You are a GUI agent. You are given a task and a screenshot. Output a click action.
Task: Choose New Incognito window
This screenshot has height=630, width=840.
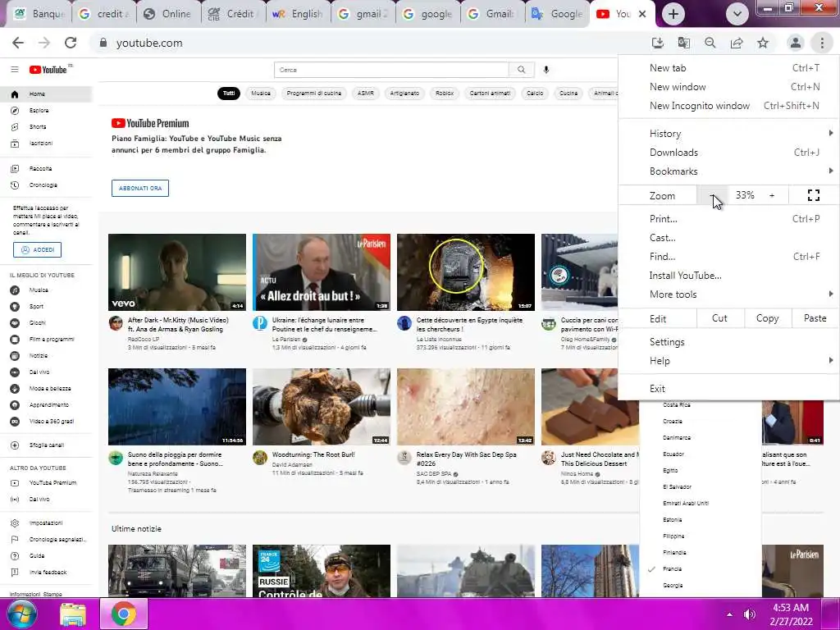[x=729, y=106]
